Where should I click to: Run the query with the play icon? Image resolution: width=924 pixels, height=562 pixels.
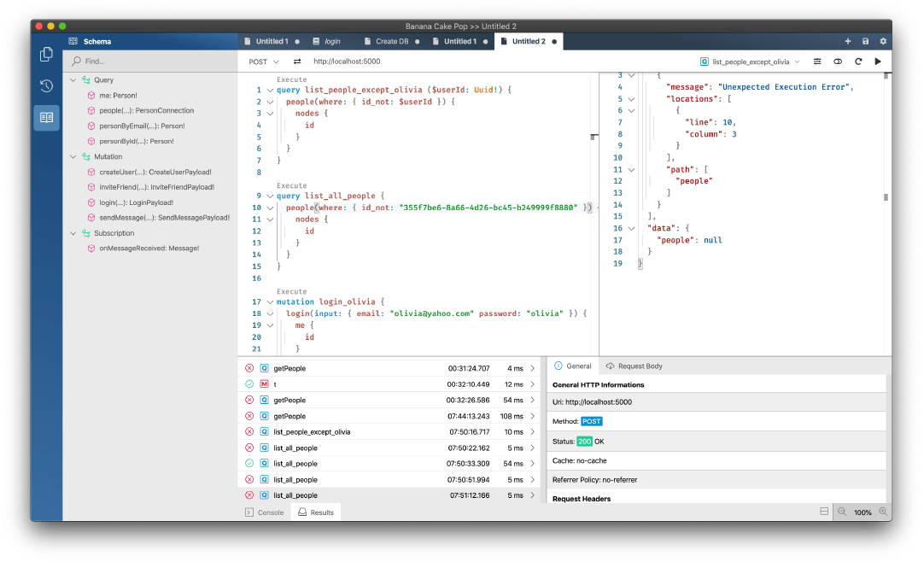tap(877, 61)
